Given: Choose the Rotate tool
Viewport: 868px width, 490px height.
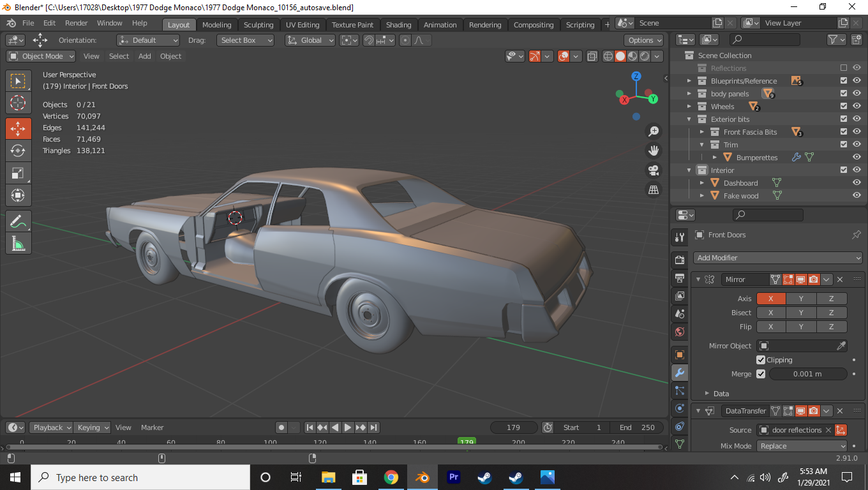Looking at the screenshot, I should tap(18, 151).
